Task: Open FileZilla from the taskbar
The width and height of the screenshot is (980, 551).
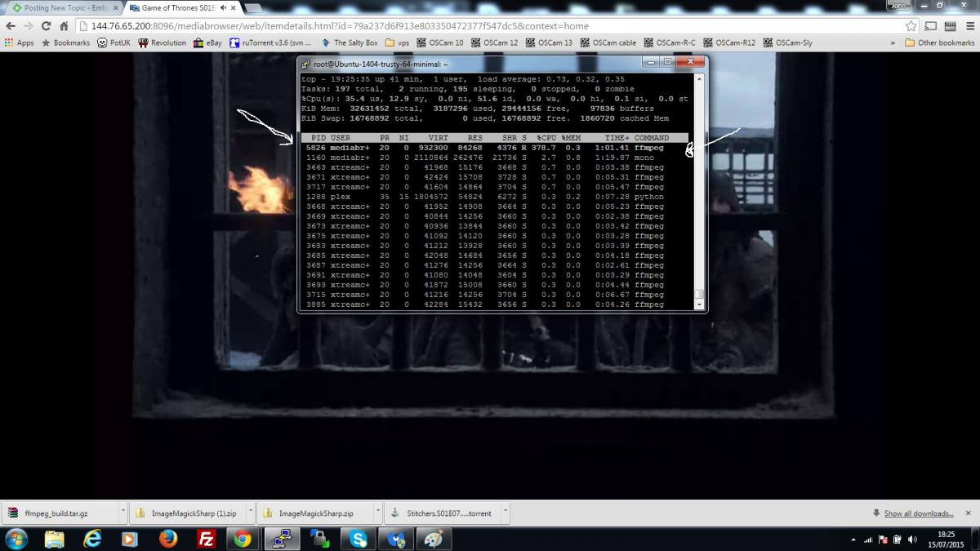Action: (206, 539)
